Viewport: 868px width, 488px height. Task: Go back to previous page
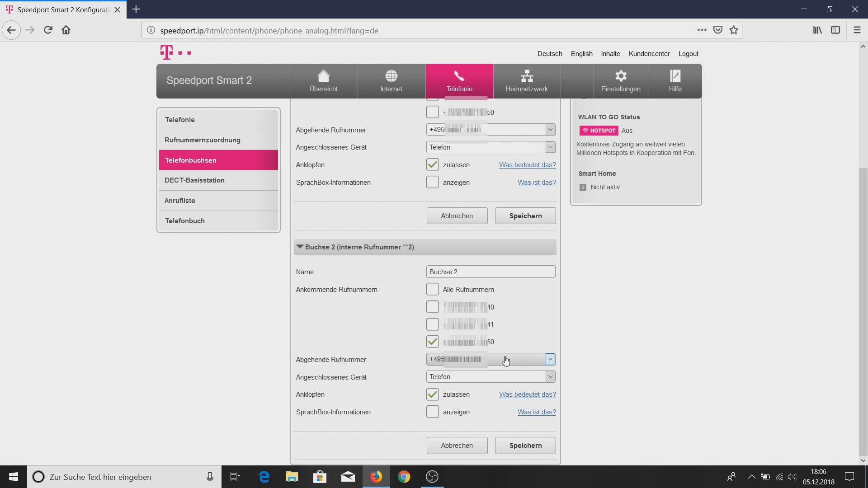coord(11,30)
